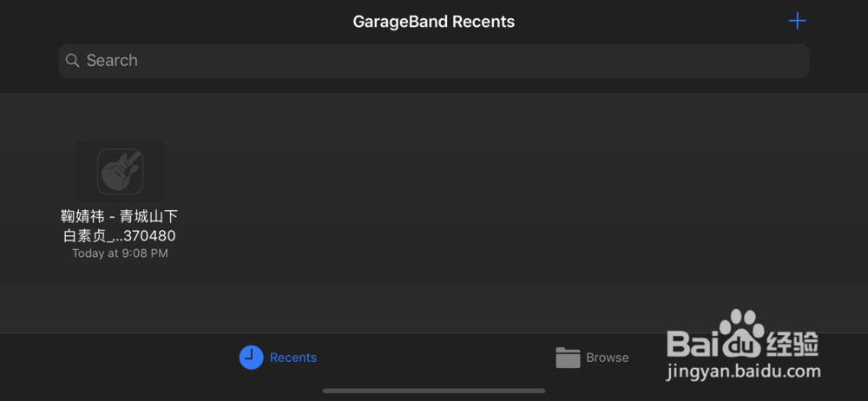Image resolution: width=868 pixels, height=401 pixels.
Task: Select the dark thumbnail frame around guitar
Action: (x=120, y=171)
